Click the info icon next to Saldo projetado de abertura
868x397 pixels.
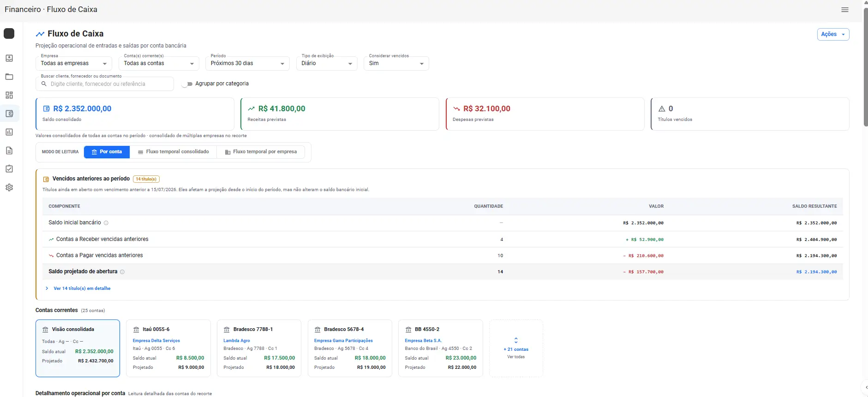click(122, 272)
